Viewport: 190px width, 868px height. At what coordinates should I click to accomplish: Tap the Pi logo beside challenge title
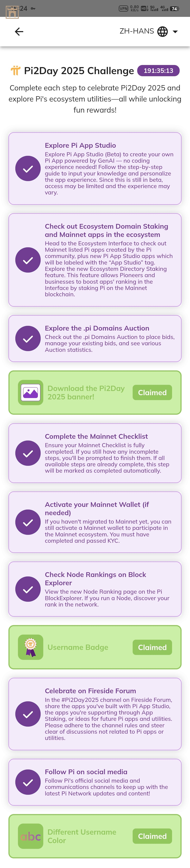(15, 71)
